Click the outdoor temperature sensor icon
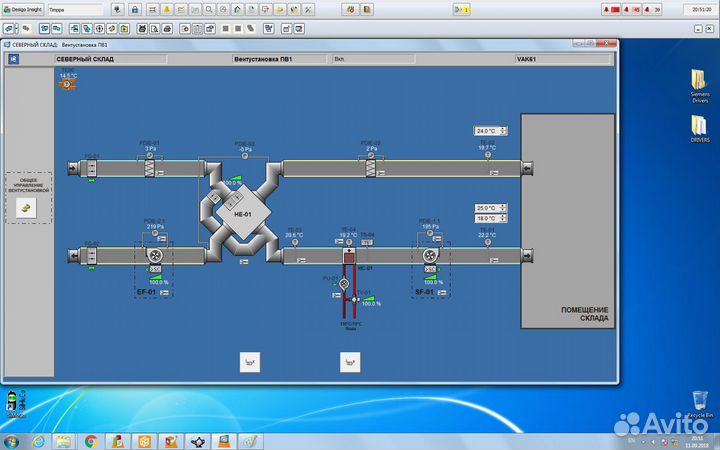720x450 pixels. [67, 85]
